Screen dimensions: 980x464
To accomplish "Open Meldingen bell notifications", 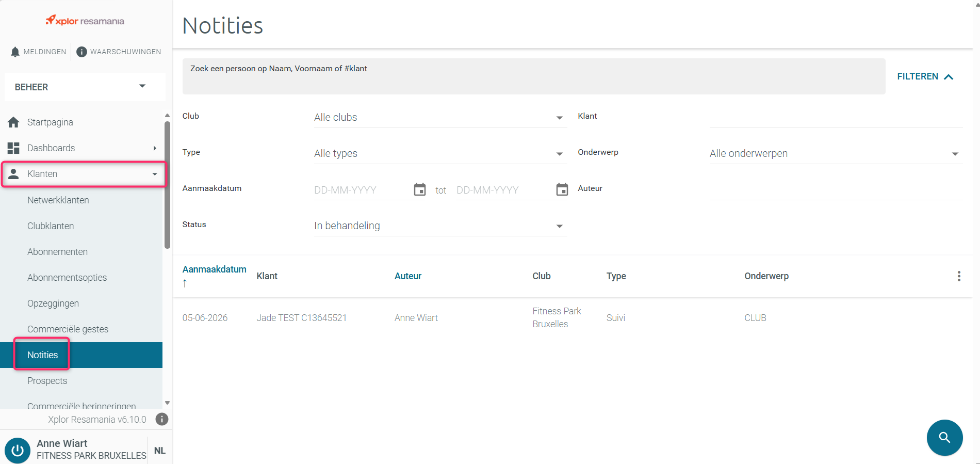I will click(x=38, y=52).
